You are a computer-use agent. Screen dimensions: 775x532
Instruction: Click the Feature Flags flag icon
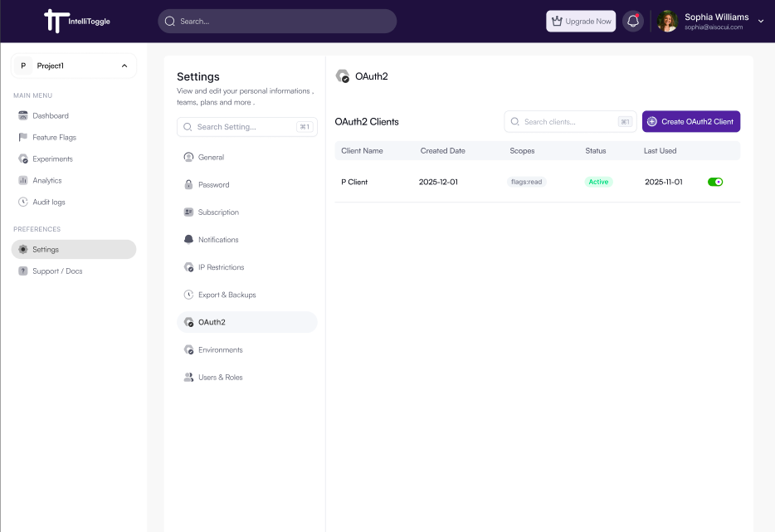23,138
